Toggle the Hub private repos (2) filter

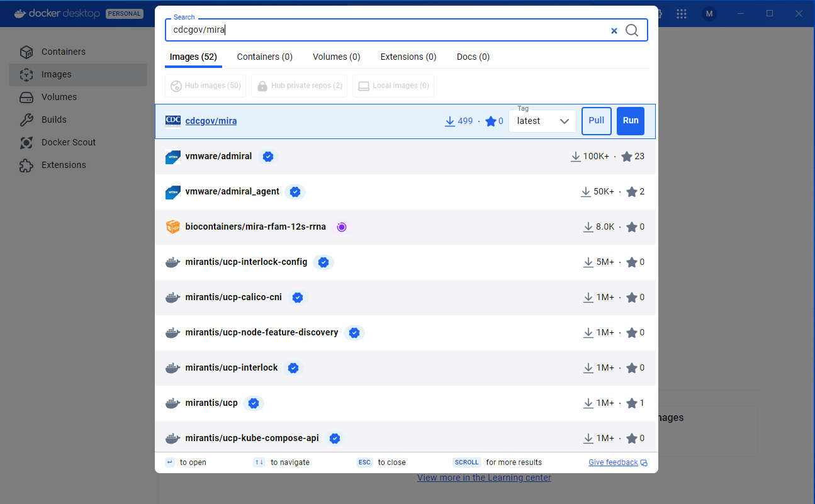coord(299,86)
